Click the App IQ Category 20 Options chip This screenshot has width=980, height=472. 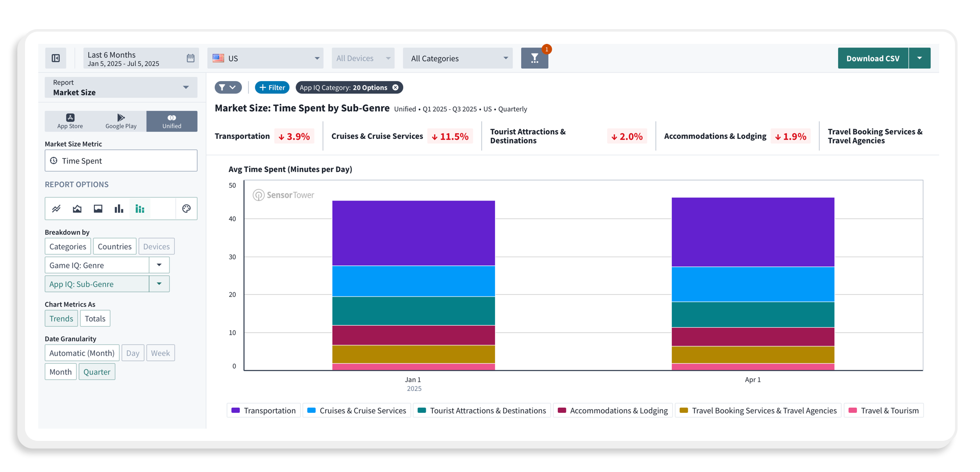pyautogui.click(x=349, y=88)
